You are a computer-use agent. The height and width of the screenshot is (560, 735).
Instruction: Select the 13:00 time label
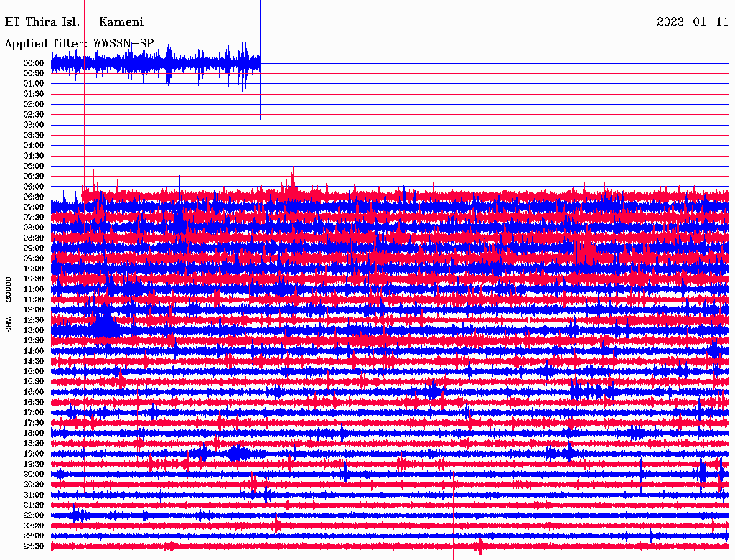[x=34, y=331]
